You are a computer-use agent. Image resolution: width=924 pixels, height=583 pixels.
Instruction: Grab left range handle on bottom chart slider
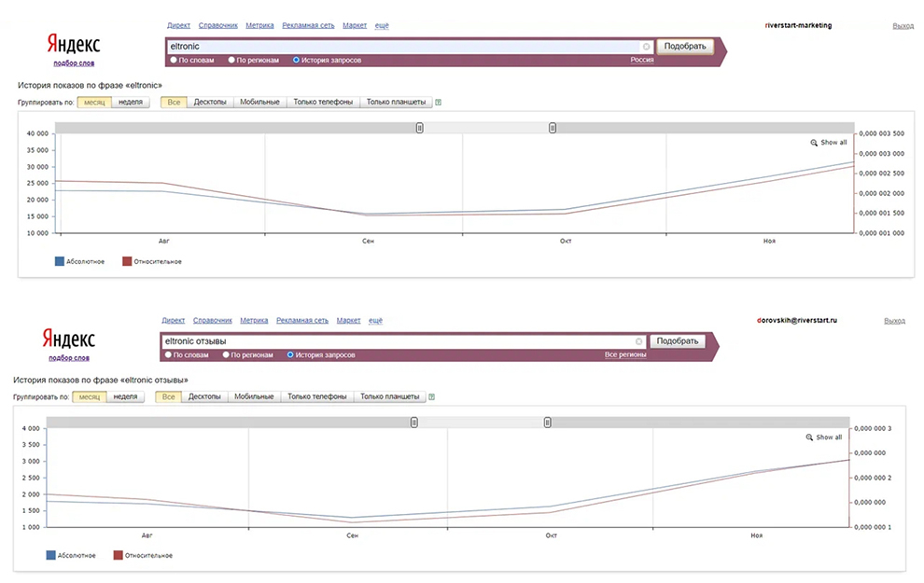pos(414,423)
